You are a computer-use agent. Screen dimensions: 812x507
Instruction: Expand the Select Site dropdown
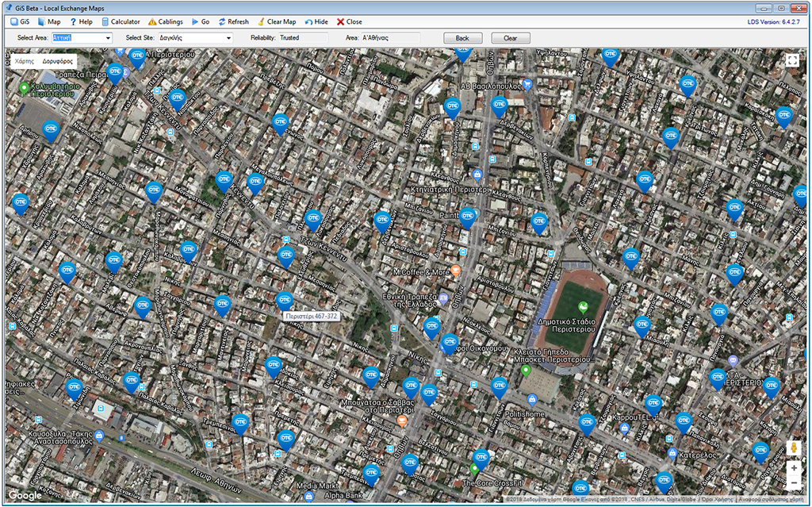pos(228,38)
